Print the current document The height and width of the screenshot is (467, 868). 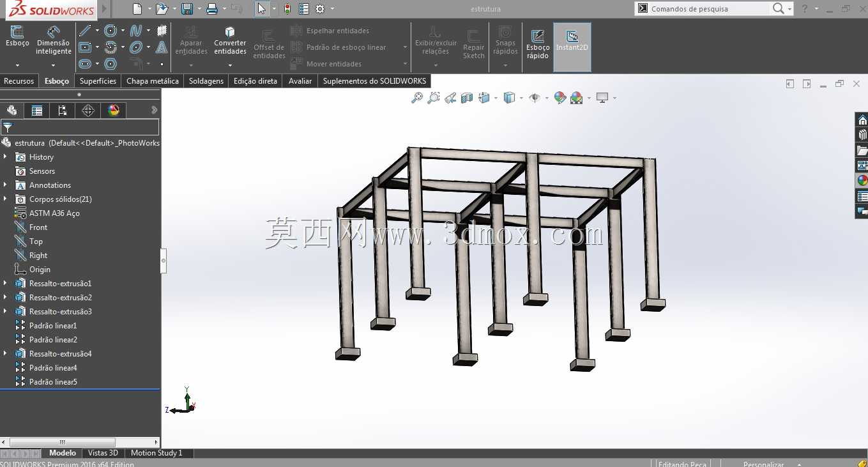(212, 9)
